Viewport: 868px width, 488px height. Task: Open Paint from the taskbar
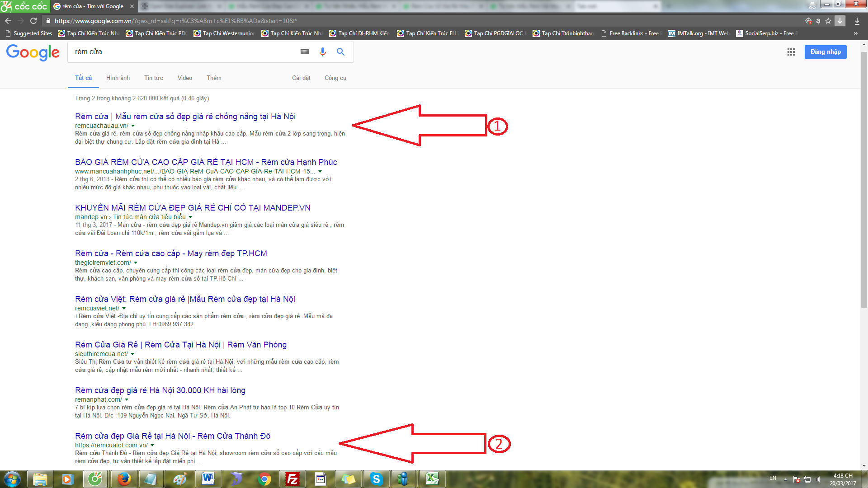180,479
